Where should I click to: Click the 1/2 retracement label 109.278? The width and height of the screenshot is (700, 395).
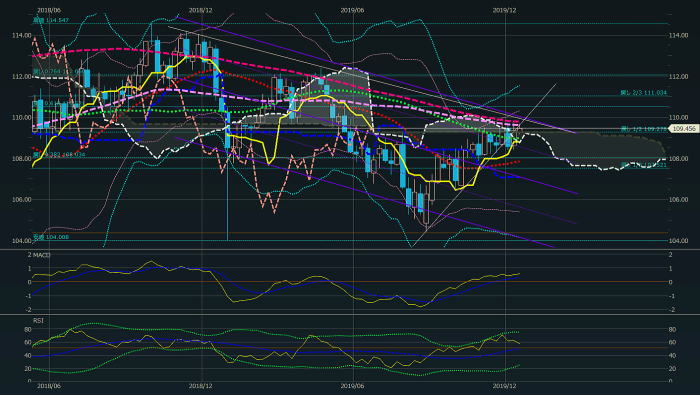pos(643,129)
